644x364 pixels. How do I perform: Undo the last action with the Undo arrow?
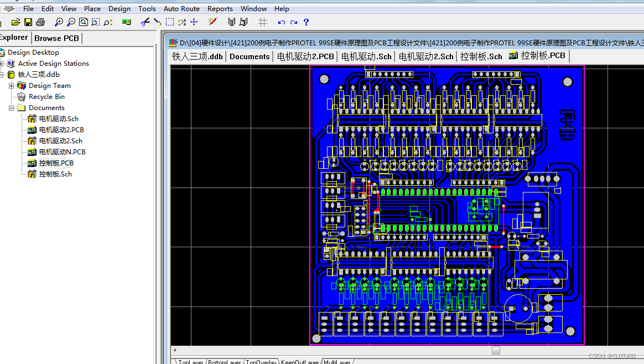tap(281, 22)
